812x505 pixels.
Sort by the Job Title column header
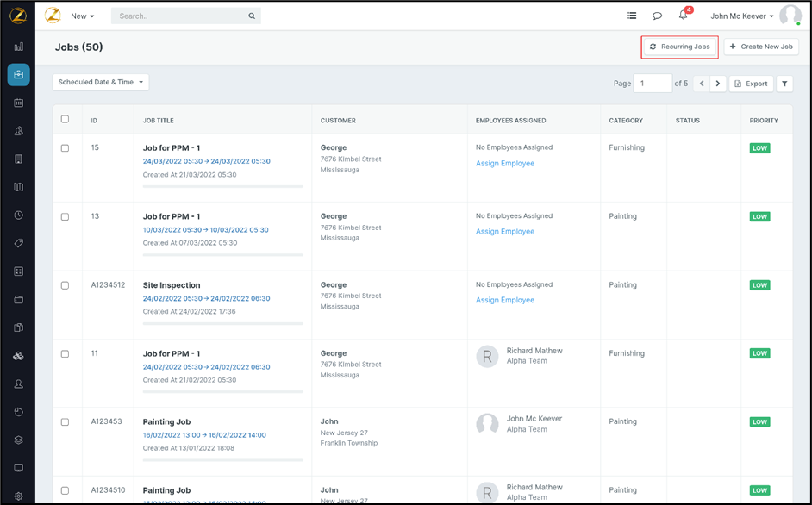159,121
